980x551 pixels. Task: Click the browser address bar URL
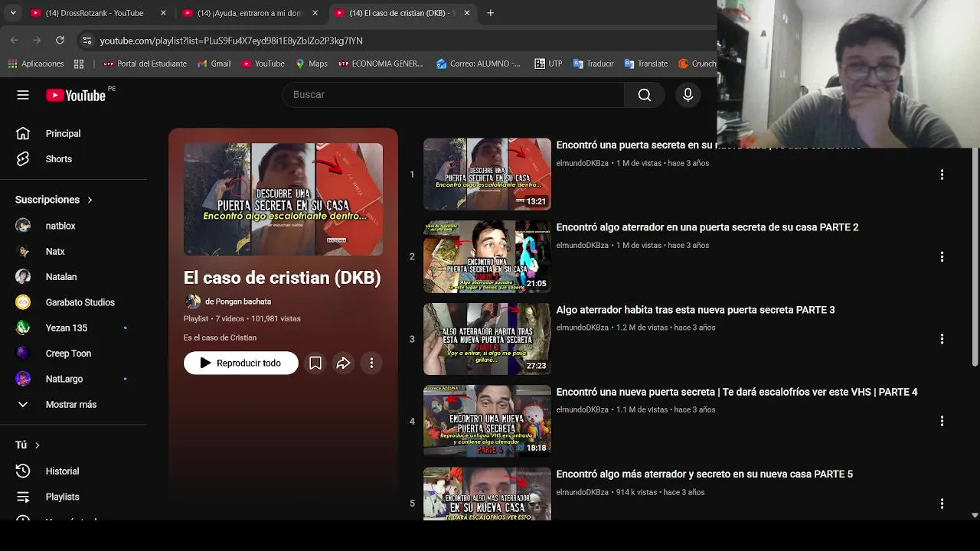coord(231,41)
